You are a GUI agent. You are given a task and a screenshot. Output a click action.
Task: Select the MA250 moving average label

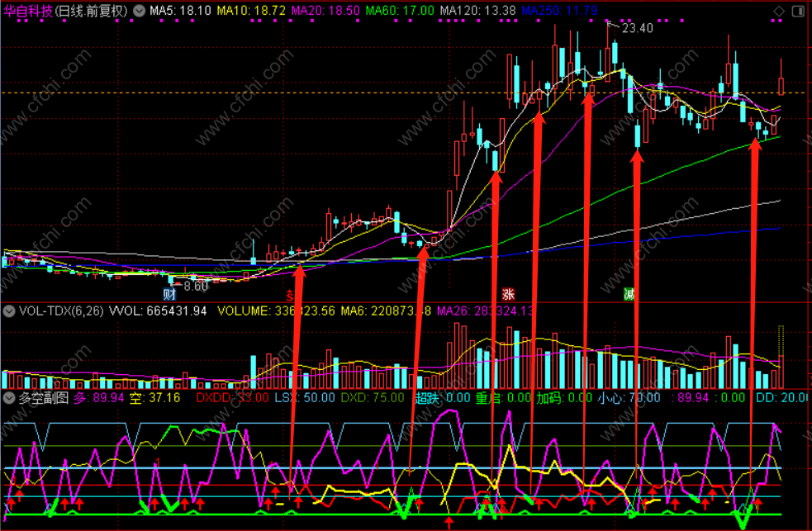(x=559, y=11)
